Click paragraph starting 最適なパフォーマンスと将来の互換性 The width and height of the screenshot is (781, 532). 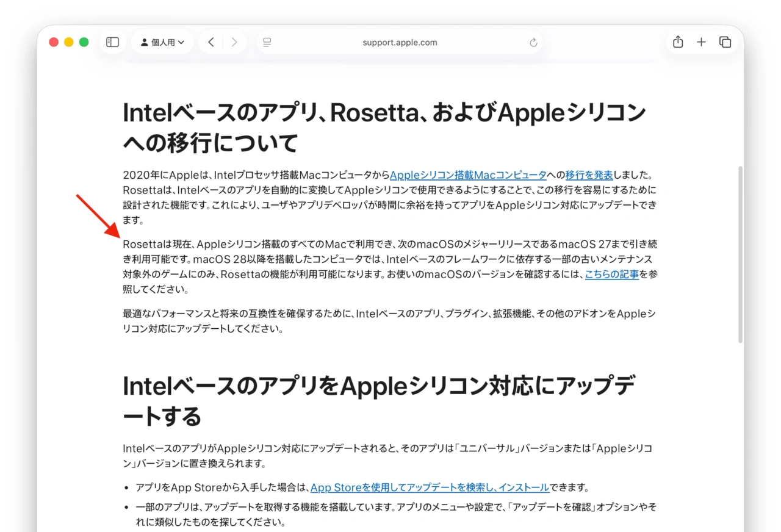(x=389, y=321)
